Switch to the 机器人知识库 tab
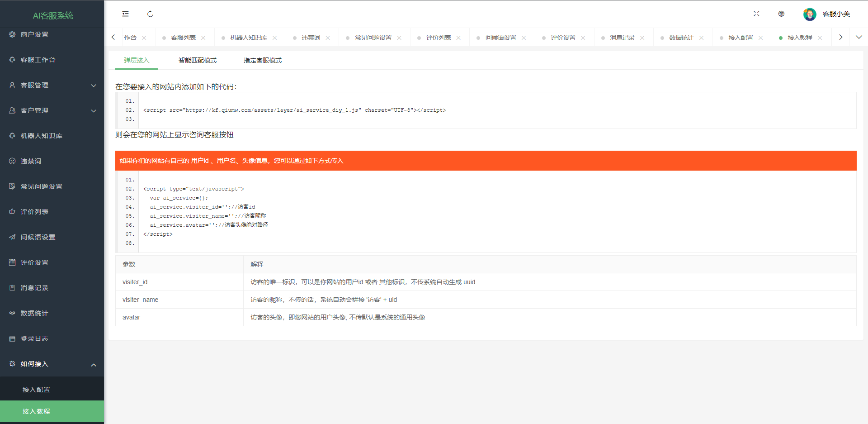The width and height of the screenshot is (868, 424). pyautogui.click(x=249, y=38)
